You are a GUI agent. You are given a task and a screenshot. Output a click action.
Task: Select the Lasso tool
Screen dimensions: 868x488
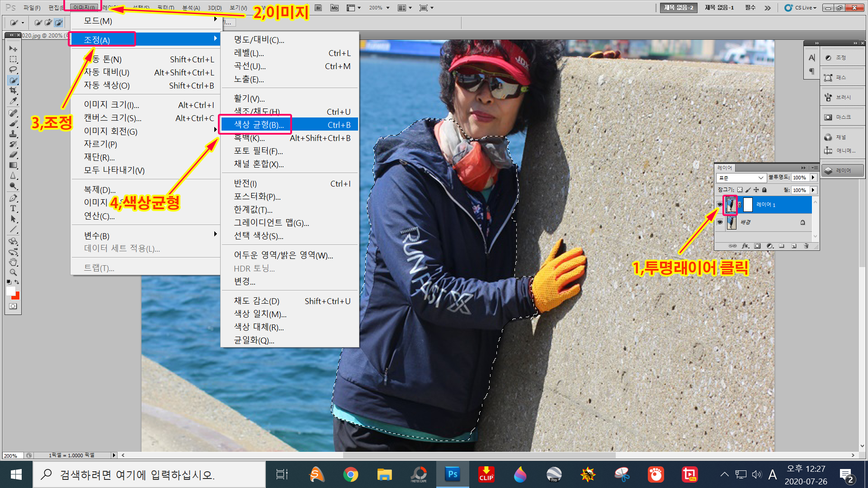pyautogui.click(x=13, y=70)
